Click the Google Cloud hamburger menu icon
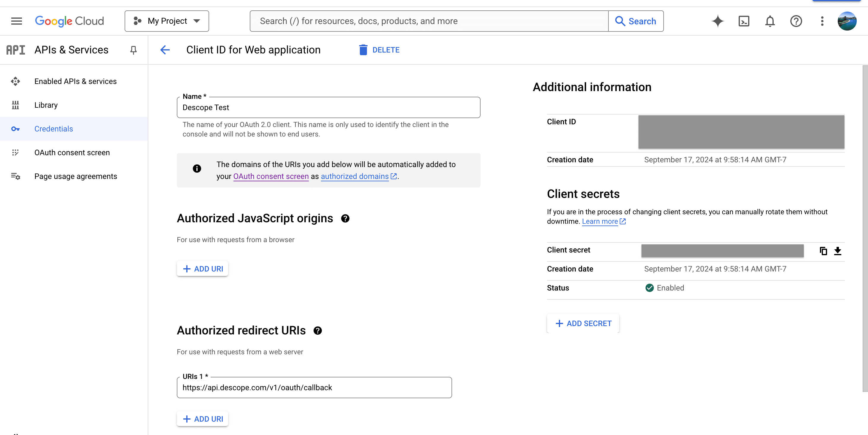This screenshot has width=868, height=435. pyautogui.click(x=15, y=21)
